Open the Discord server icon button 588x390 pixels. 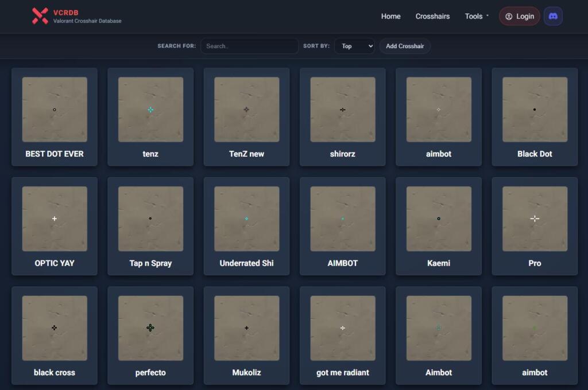553,16
